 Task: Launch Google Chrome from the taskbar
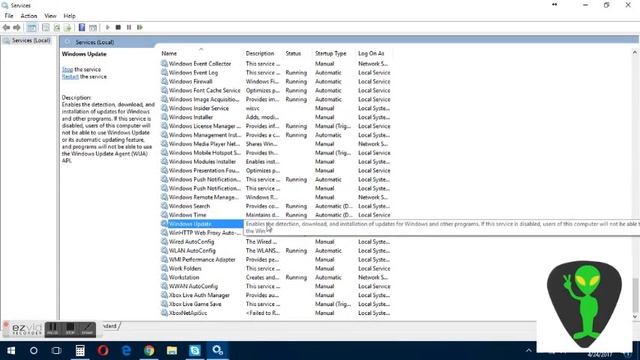coord(149,350)
